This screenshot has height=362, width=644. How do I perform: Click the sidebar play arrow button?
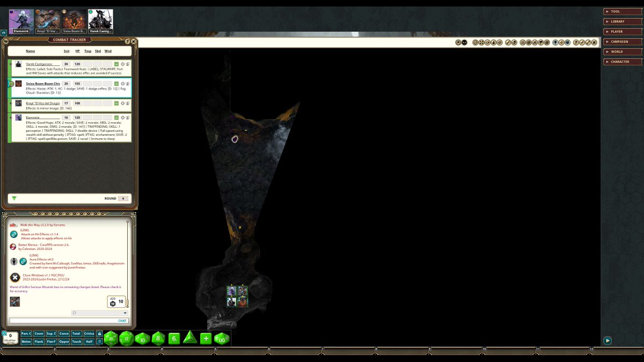click(608, 341)
